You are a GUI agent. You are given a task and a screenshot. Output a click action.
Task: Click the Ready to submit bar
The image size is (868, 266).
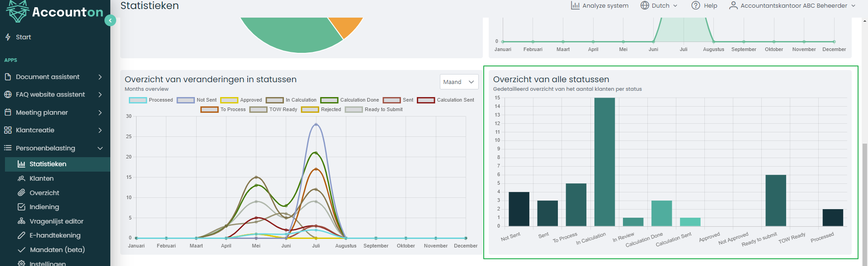click(x=776, y=201)
